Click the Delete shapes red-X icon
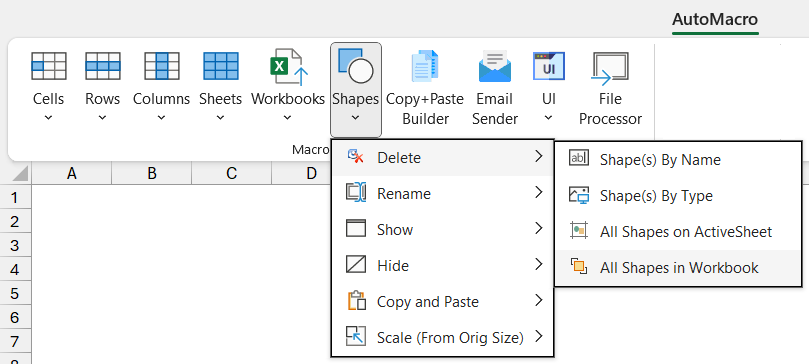 [x=356, y=157]
